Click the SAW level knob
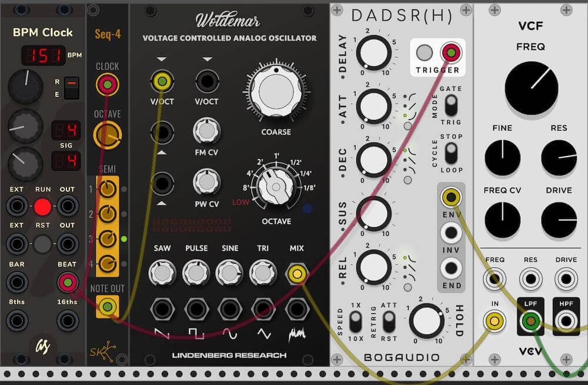 (162, 273)
